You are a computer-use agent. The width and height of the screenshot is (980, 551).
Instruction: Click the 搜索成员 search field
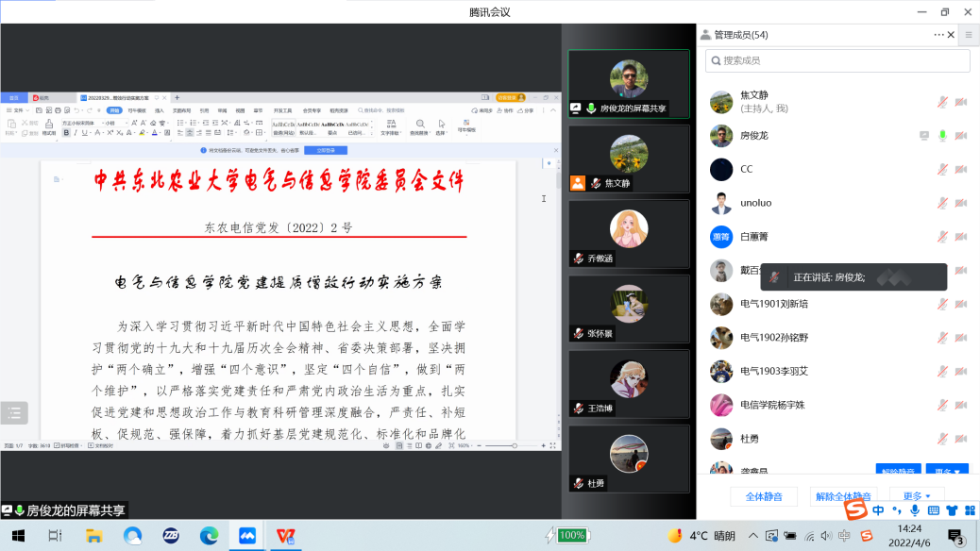[836, 60]
